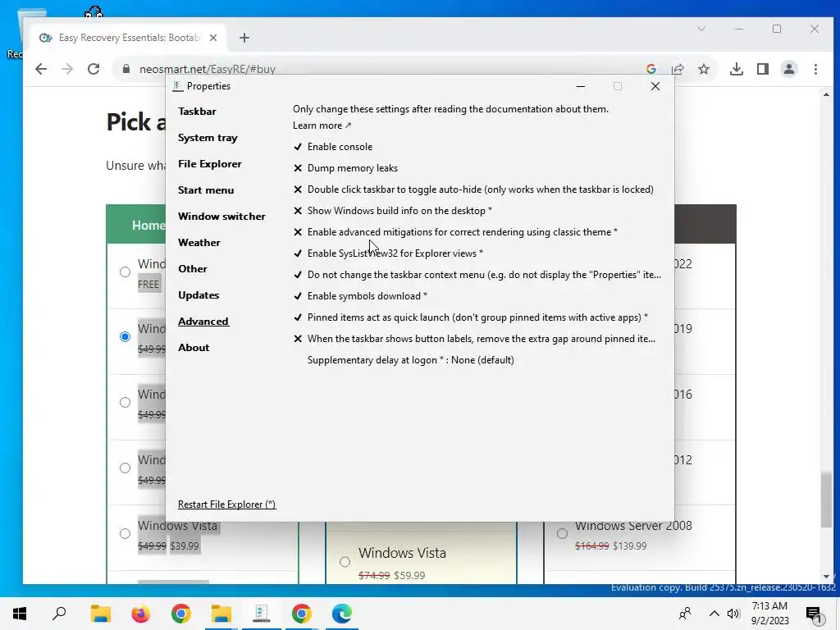Select Windows Server 2008 radio button

click(562, 533)
